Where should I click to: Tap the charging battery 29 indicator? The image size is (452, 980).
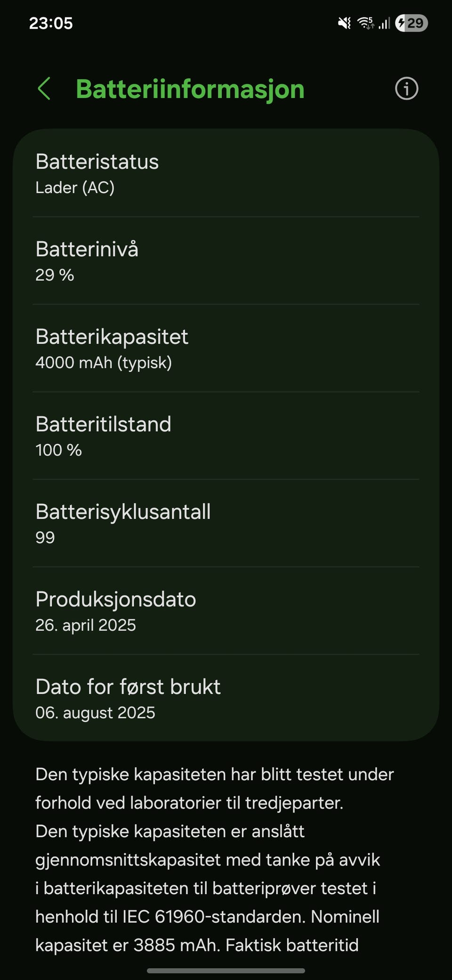click(x=411, y=23)
